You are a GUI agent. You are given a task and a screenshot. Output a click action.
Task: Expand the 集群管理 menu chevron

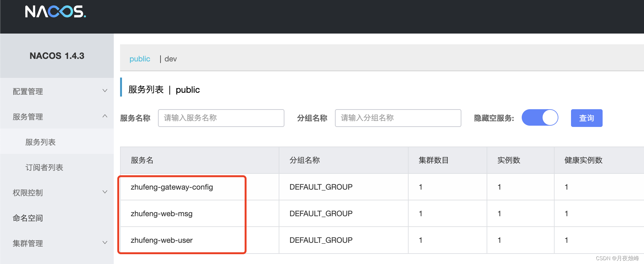point(105,243)
